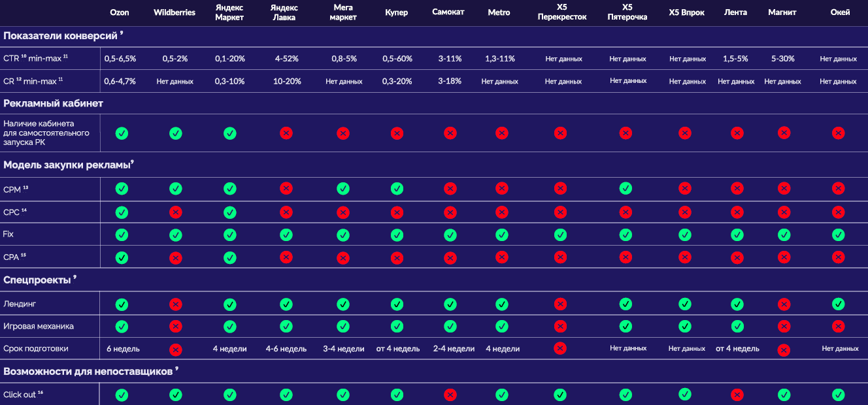Viewport: 868px width, 405px height.
Task: Select the Wildberries column header
Action: coord(175,12)
